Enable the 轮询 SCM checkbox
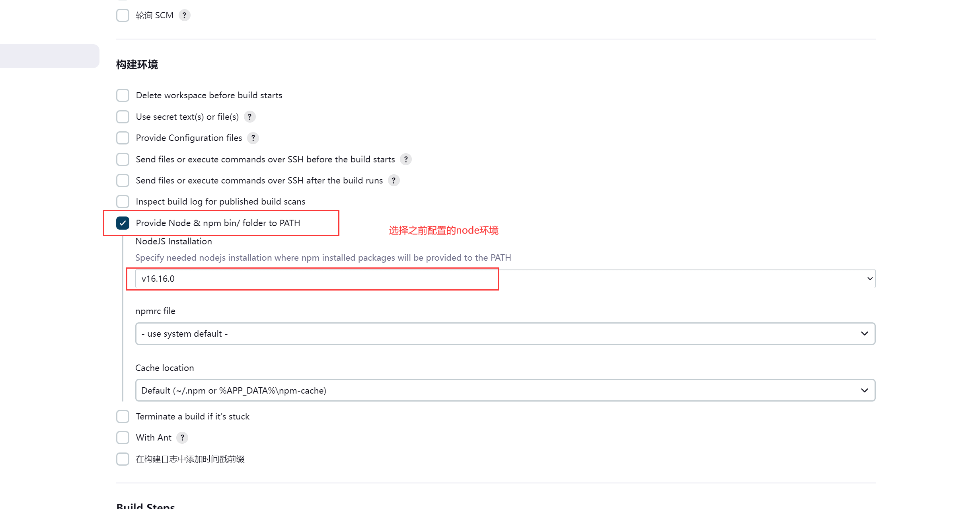The image size is (980, 509). click(x=123, y=16)
